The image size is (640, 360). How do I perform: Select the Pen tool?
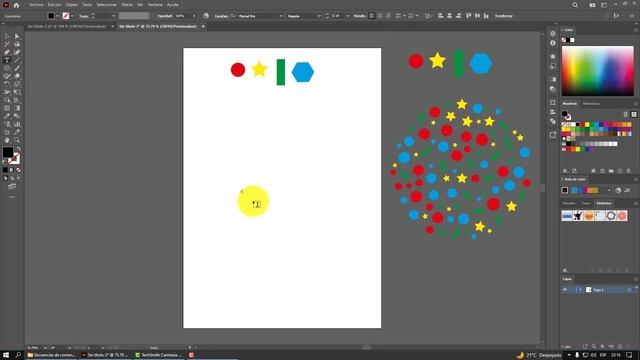[7, 52]
